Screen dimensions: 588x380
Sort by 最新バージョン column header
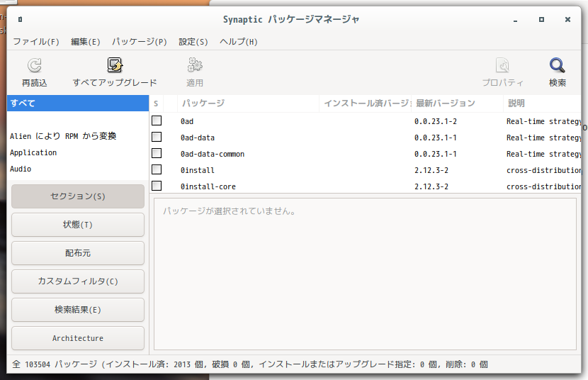point(457,104)
